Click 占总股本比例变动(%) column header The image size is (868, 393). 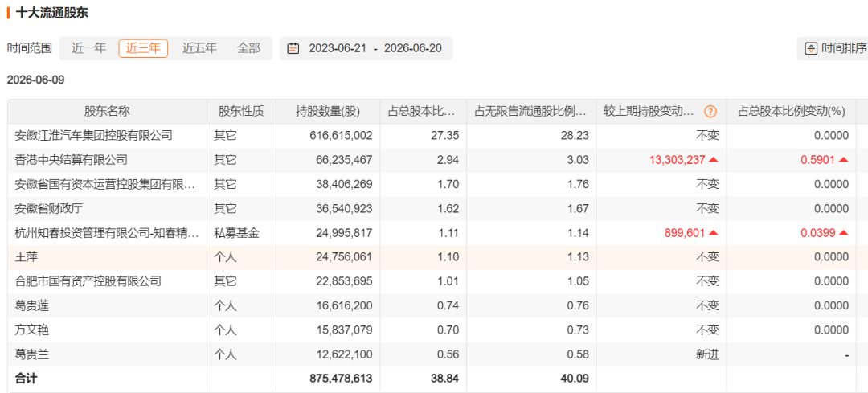pos(792,111)
